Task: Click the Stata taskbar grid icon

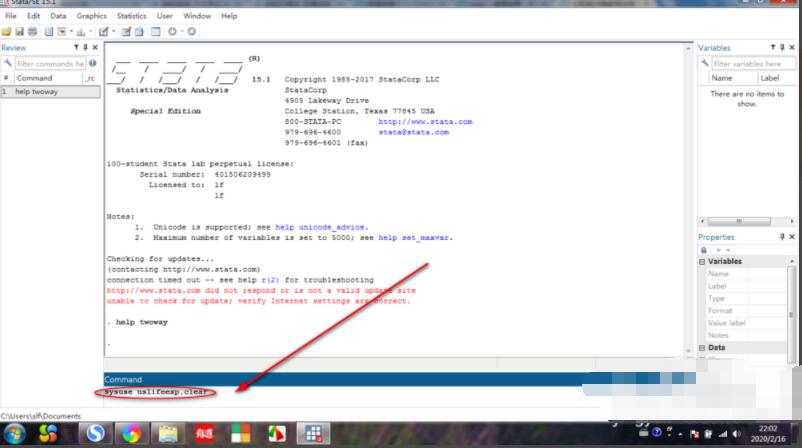Action: point(313,434)
